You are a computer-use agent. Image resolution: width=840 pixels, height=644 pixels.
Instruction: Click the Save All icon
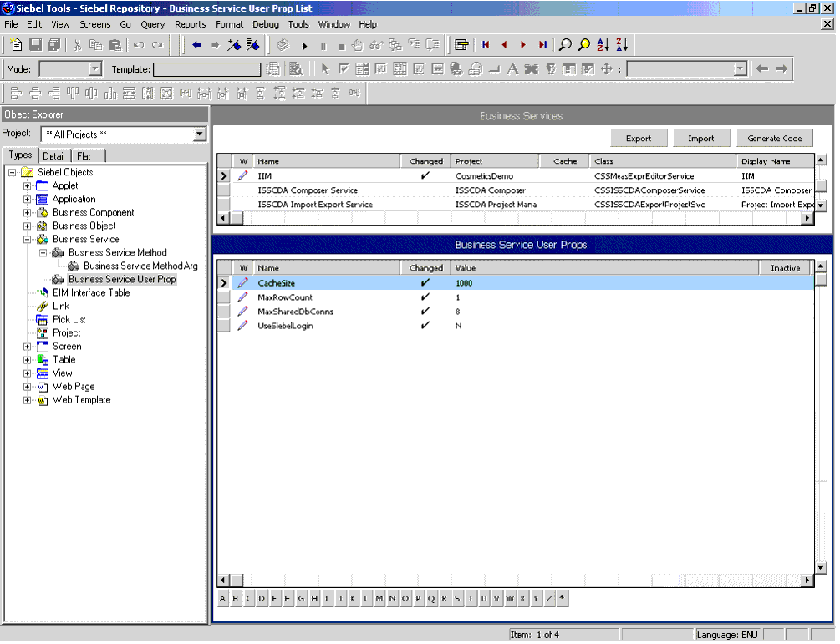(54, 45)
